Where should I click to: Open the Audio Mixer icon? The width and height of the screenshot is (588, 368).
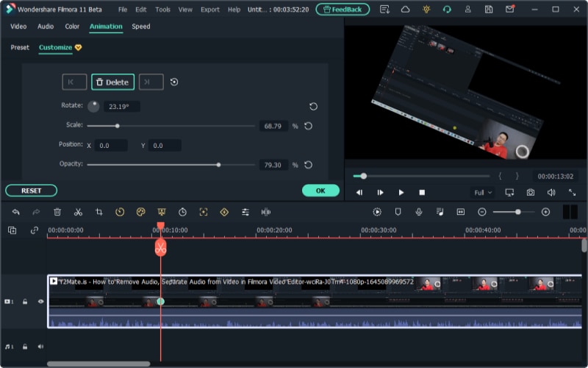(x=440, y=212)
